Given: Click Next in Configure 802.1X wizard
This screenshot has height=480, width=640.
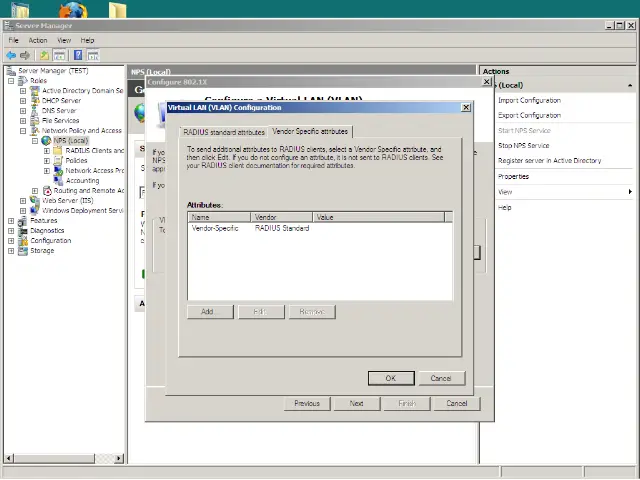Looking at the screenshot, I should pos(356,404).
